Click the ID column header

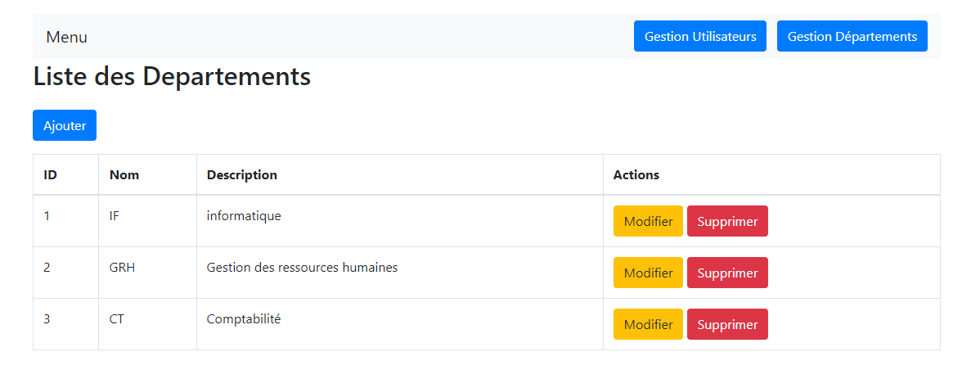tap(51, 174)
